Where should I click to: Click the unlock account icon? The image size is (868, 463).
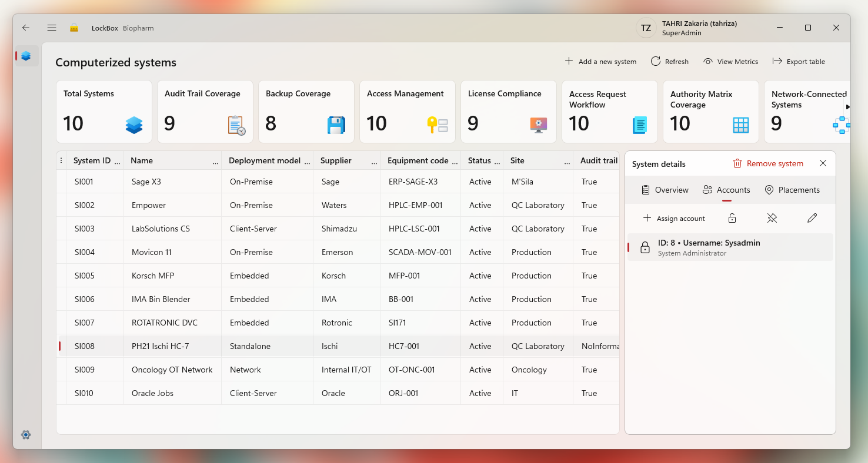(732, 218)
